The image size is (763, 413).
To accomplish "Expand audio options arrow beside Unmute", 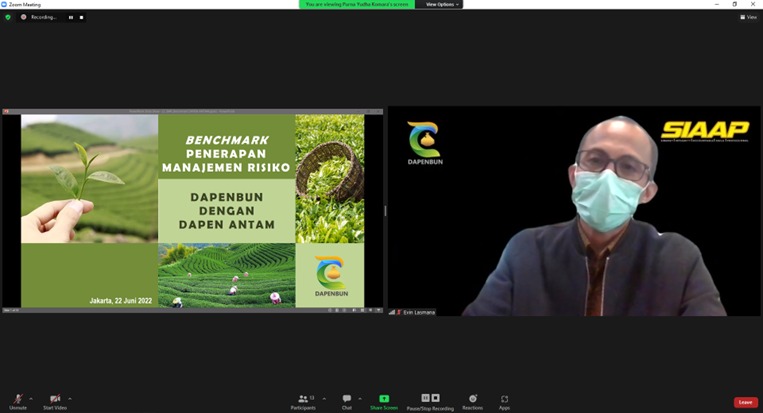I will (31, 398).
